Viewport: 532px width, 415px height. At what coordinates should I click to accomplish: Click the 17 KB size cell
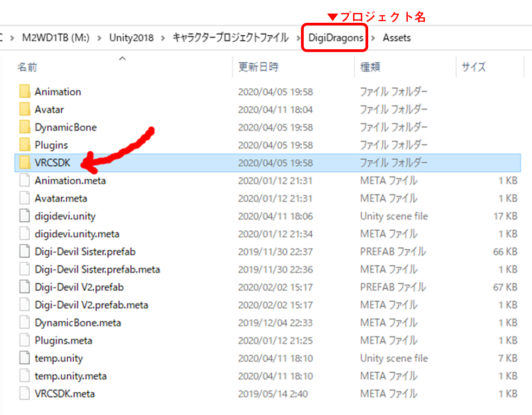coord(505,216)
